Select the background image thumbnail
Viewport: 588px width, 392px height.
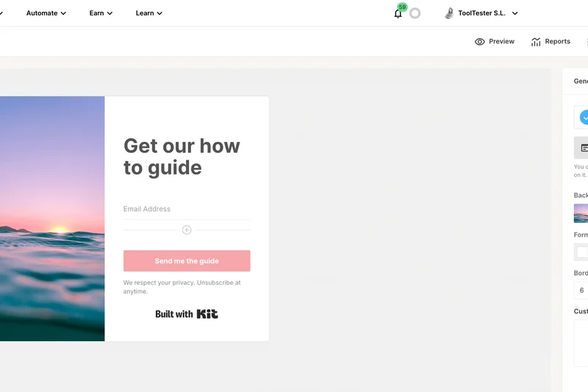click(581, 213)
